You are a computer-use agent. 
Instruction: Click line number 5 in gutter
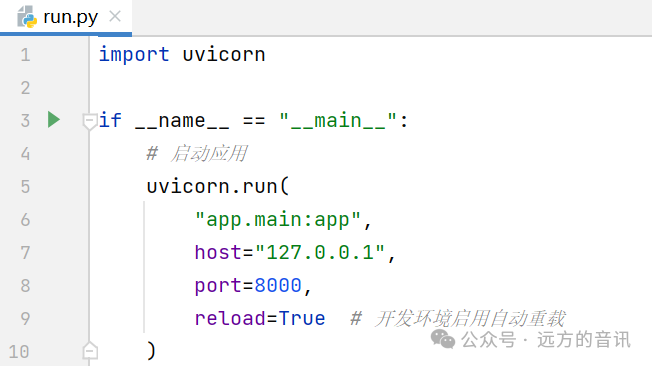click(x=25, y=187)
